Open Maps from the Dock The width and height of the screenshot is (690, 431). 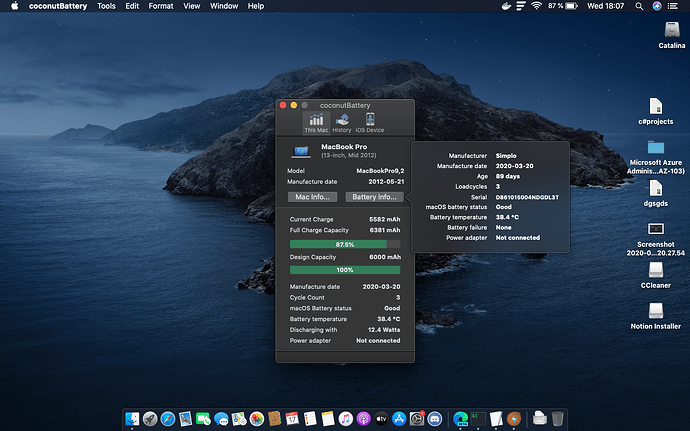click(x=239, y=418)
